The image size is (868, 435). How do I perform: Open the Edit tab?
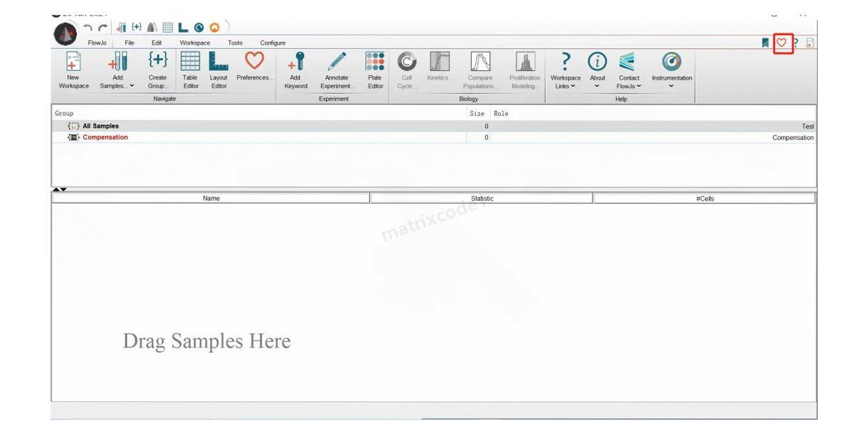(156, 43)
